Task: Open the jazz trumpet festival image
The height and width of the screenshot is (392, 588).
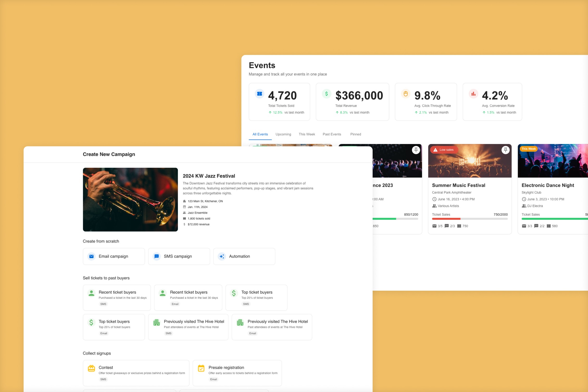Action: pyautogui.click(x=130, y=200)
